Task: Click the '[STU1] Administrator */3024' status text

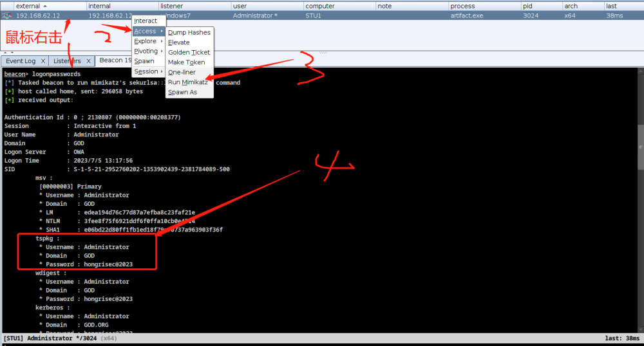Action: coord(50,339)
